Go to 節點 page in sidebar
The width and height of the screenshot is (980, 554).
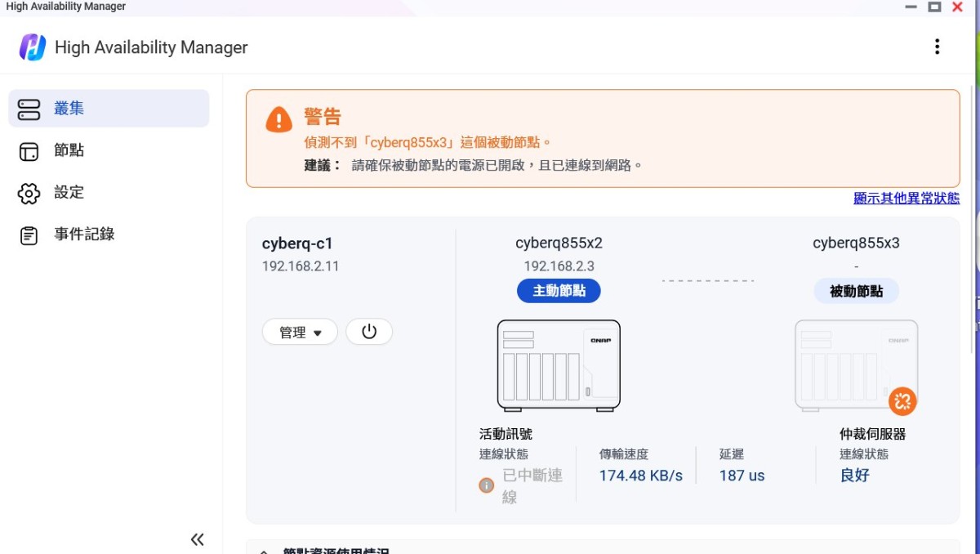point(69,151)
